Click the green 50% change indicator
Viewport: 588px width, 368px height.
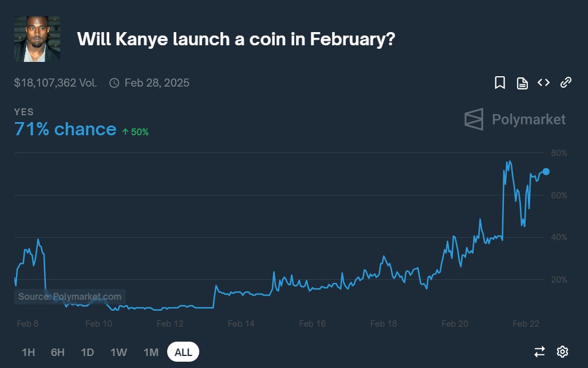pyautogui.click(x=135, y=131)
